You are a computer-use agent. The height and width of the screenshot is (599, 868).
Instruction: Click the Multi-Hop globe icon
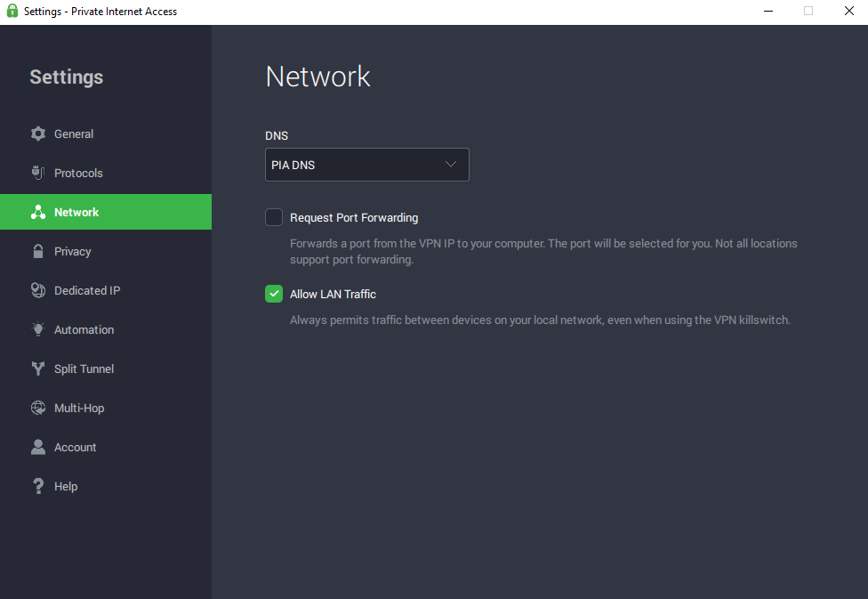(x=38, y=408)
